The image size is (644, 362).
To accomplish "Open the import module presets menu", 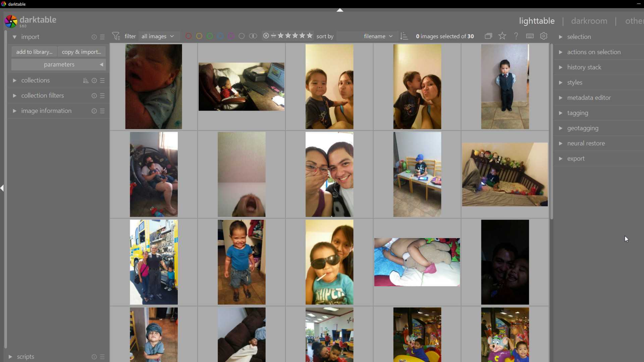I will click(x=102, y=37).
